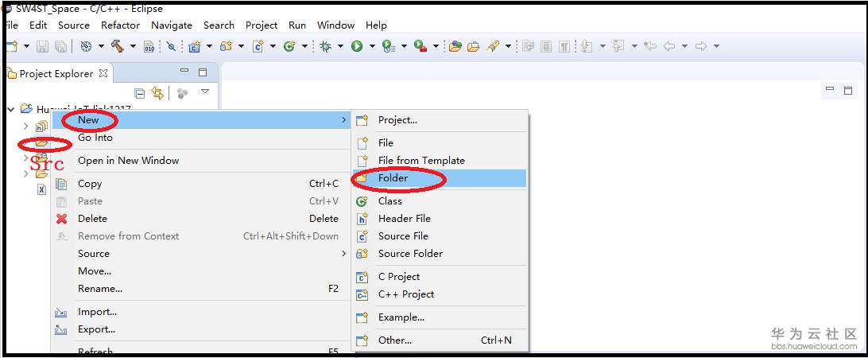
Task: Click the binary 010 toolbar icon
Action: pyautogui.click(x=149, y=47)
